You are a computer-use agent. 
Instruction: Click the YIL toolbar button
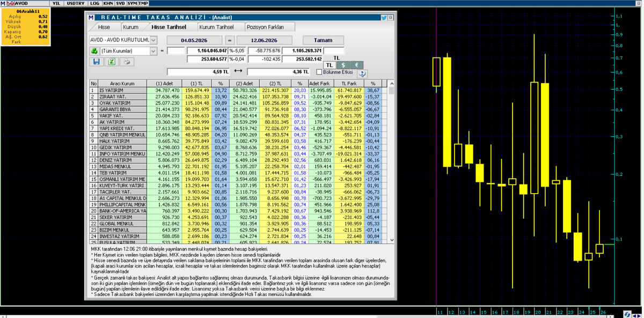point(57,3)
